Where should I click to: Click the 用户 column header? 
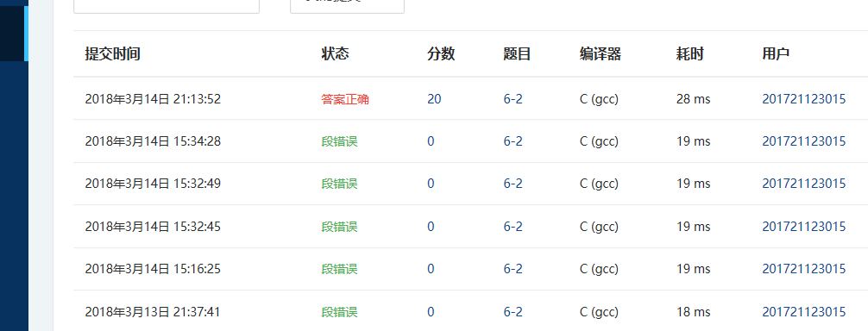tap(776, 54)
